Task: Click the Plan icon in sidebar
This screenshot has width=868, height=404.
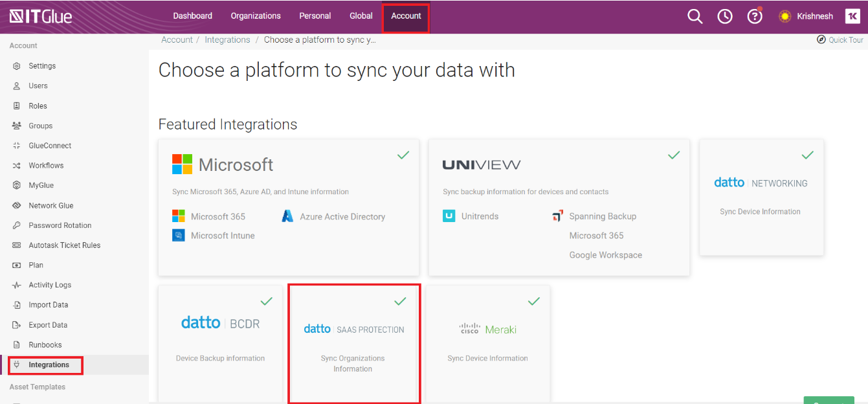Action: pos(17,265)
